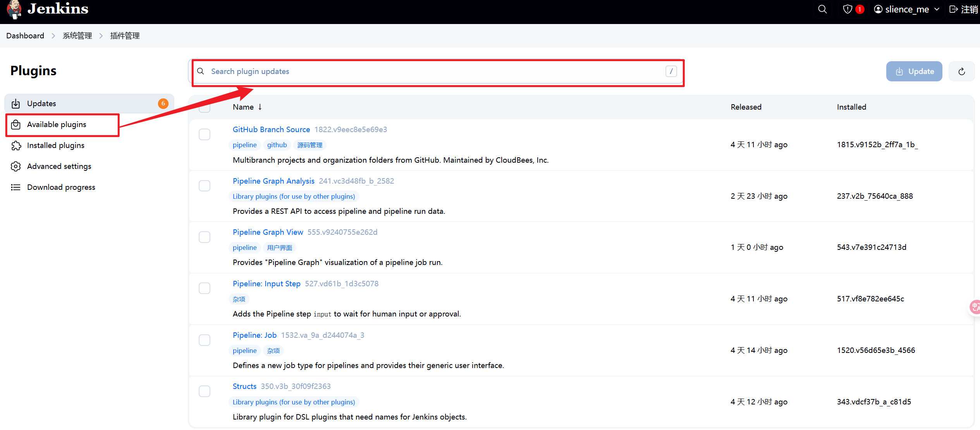
Task: Click the slash shortcut hint in search box
Action: (671, 71)
